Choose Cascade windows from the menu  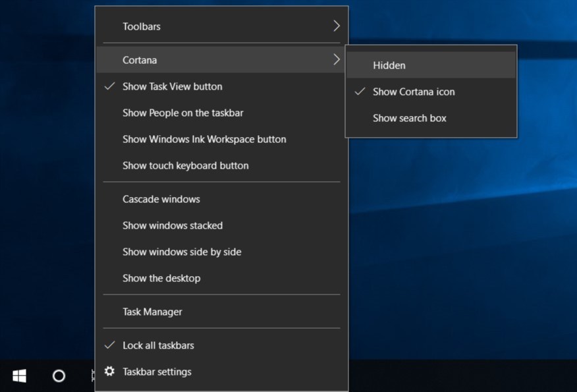[161, 199]
